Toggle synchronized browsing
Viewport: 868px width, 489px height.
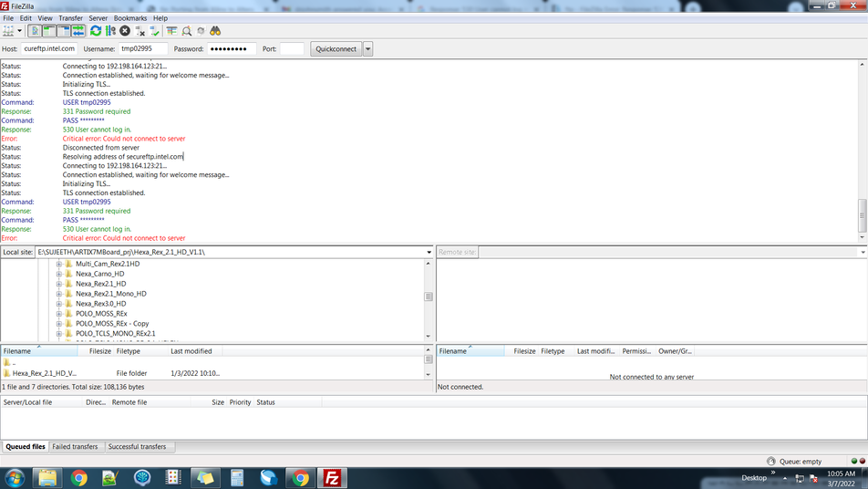(x=201, y=31)
